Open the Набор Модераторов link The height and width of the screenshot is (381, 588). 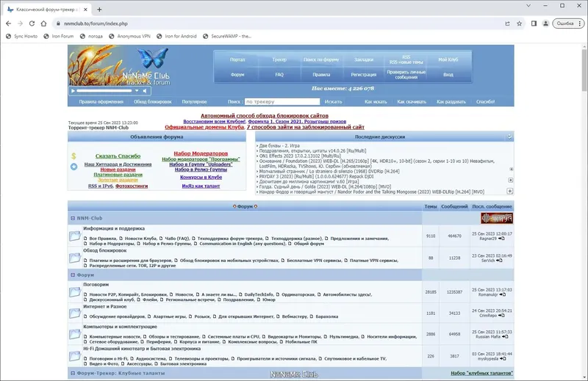click(x=201, y=153)
